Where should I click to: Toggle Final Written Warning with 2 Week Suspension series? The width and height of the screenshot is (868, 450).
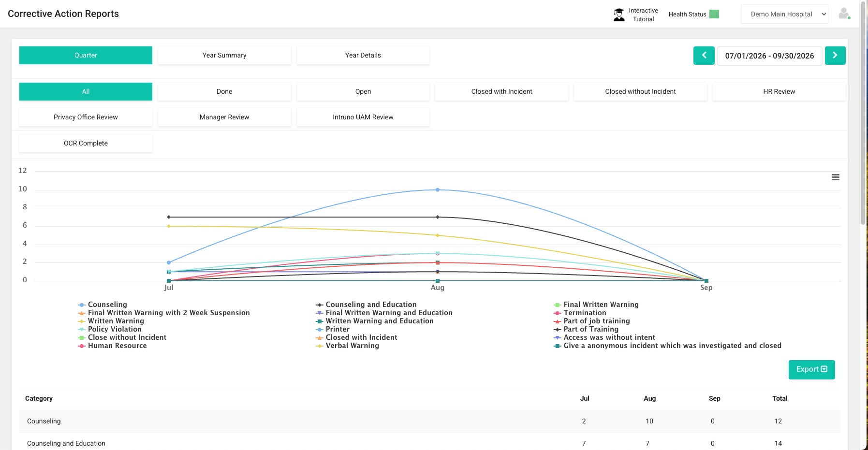tap(164, 313)
